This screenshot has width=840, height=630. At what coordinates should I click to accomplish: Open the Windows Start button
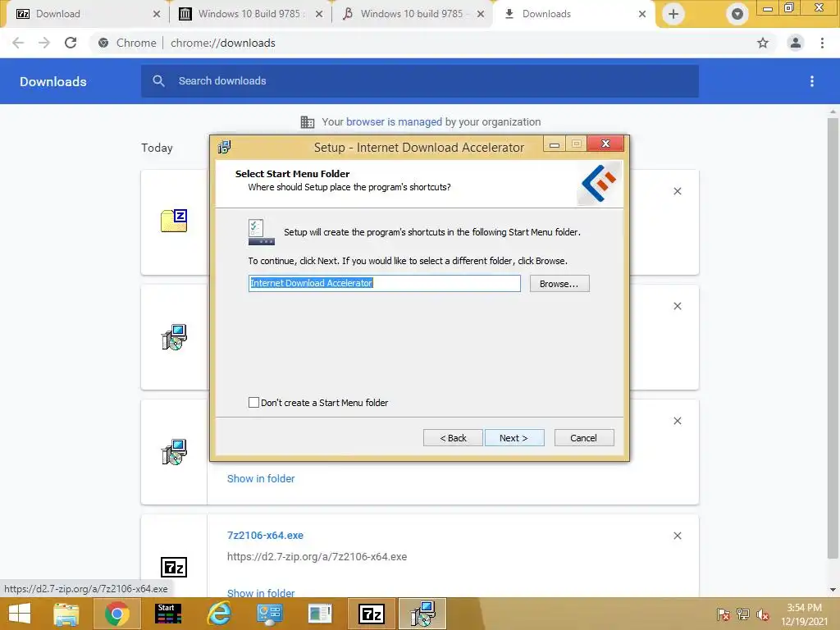coord(20,614)
